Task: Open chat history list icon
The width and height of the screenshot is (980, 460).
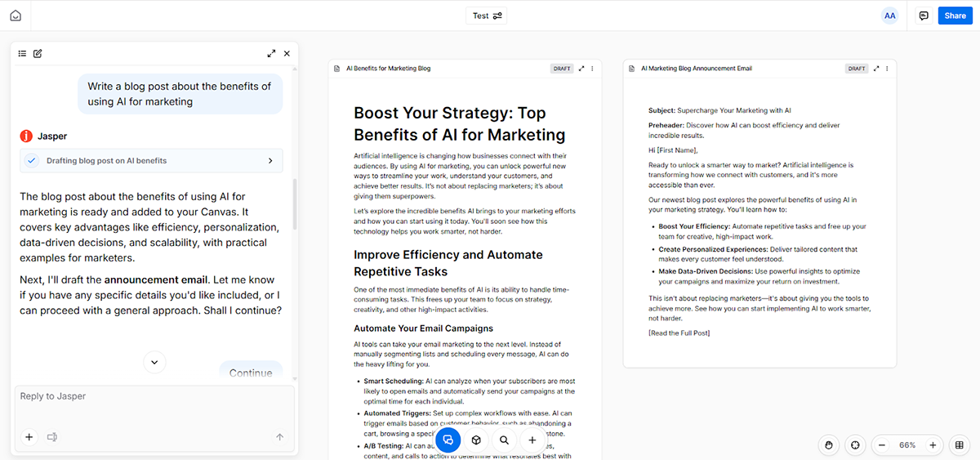Action: [23, 54]
